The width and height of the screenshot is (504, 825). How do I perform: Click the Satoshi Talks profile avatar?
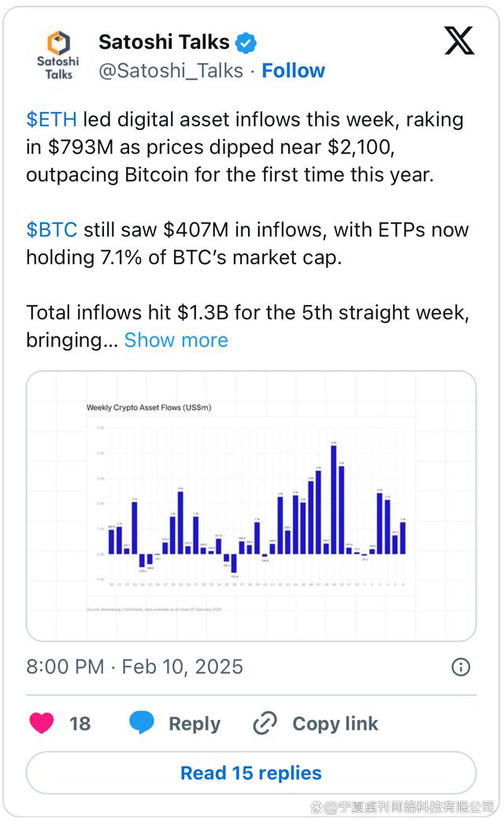tap(58, 56)
